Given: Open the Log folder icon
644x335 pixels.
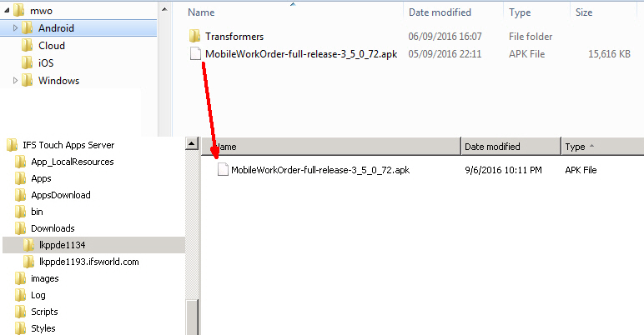Looking at the screenshot, I should pyautogui.click(x=20, y=295).
